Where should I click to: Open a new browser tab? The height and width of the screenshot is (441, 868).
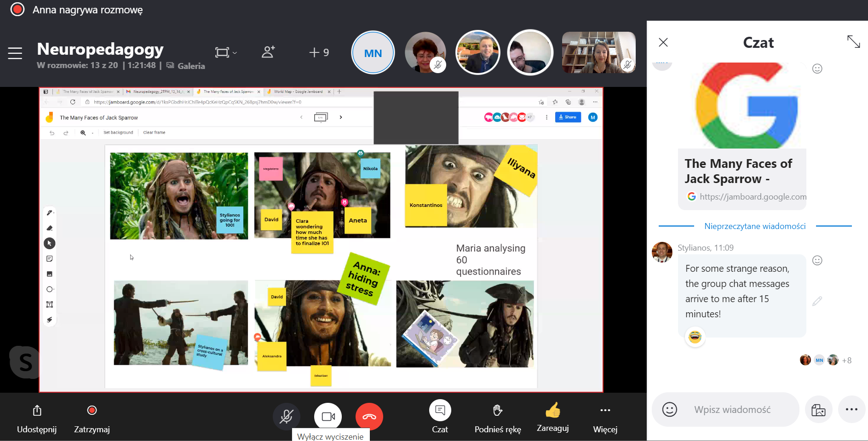pyautogui.click(x=339, y=92)
